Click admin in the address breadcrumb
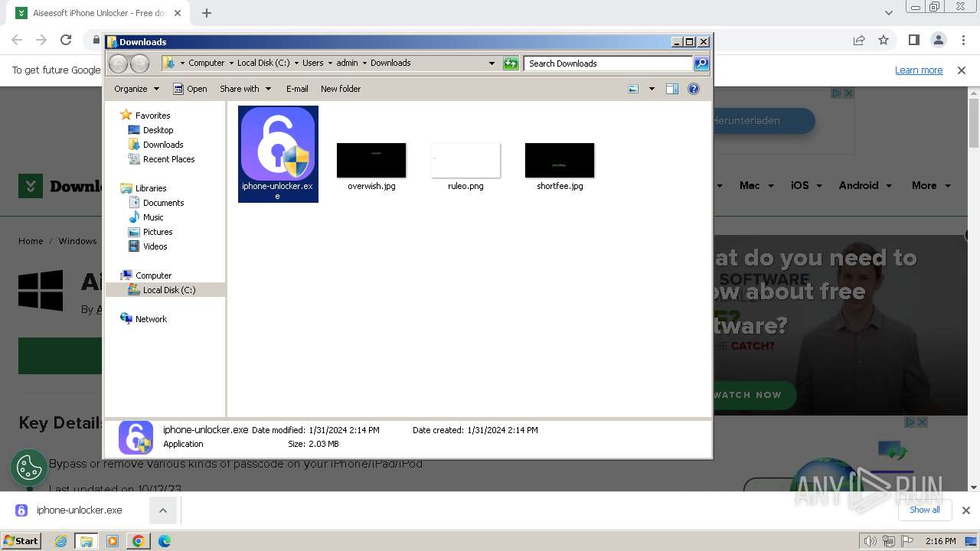Viewport: 980px width, 551px height. tap(347, 64)
